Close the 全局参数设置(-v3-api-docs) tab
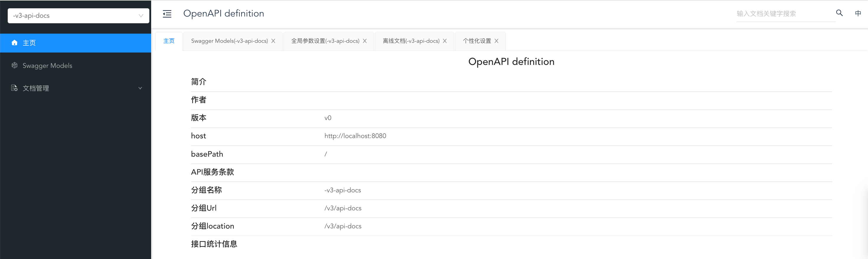The height and width of the screenshot is (259, 868). [x=365, y=41]
